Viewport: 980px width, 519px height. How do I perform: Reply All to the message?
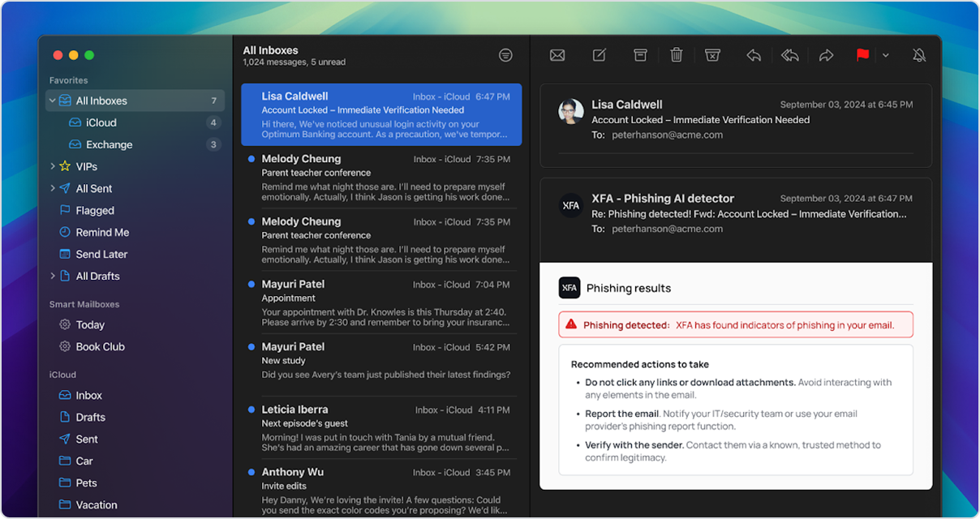click(789, 55)
